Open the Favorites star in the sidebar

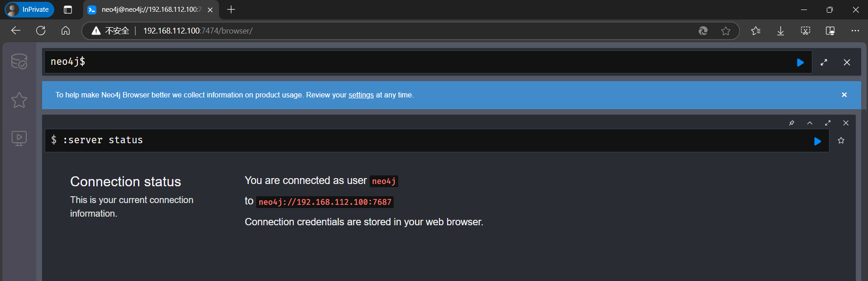pyautogui.click(x=19, y=100)
